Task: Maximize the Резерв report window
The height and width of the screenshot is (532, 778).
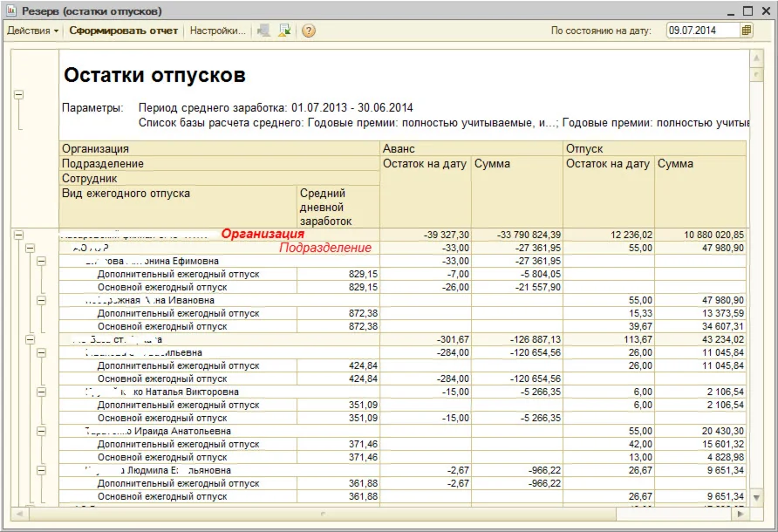Action: [x=748, y=11]
